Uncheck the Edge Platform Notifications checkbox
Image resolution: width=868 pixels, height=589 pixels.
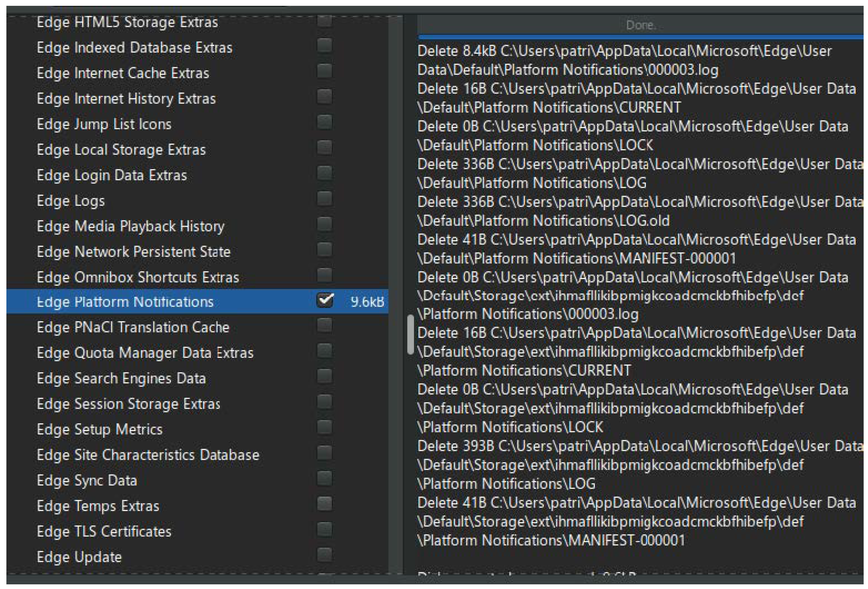pos(325,301)
